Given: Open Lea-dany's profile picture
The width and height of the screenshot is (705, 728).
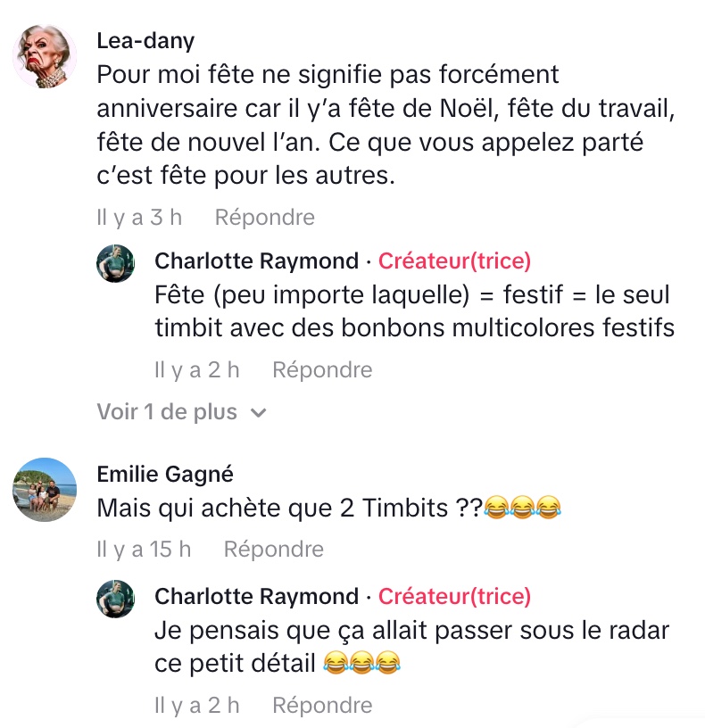Looking at the screenshot, I should (x=45, y=56).
